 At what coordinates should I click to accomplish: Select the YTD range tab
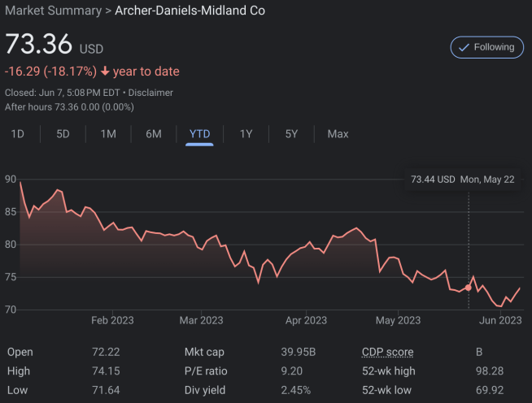click(199, 134)
